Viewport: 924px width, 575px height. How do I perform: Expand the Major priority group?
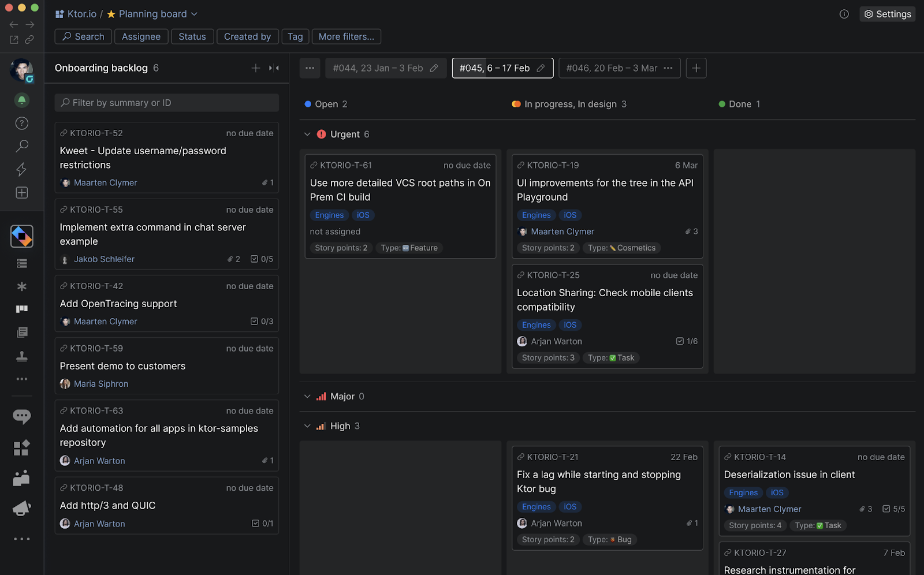click(x=307, y=397)
